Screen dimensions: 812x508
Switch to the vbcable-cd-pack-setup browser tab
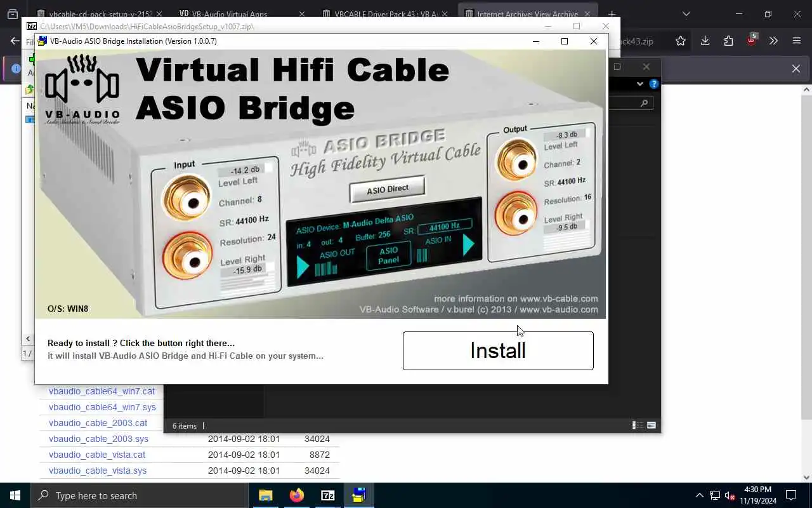[x=100, y=14]
